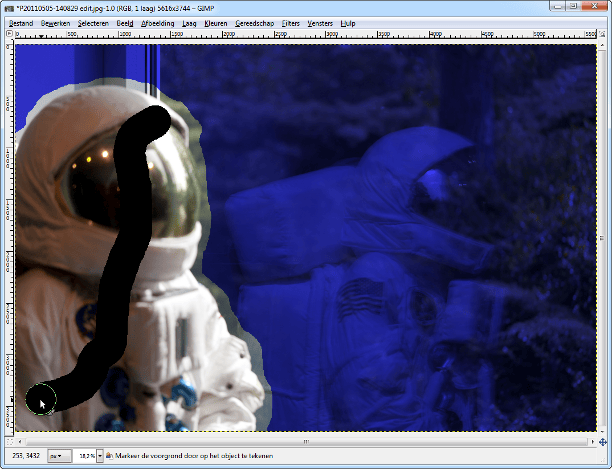Screen dimensions: 612x469
Task: Open the Laag menu
Action: (x=189, y=23)
